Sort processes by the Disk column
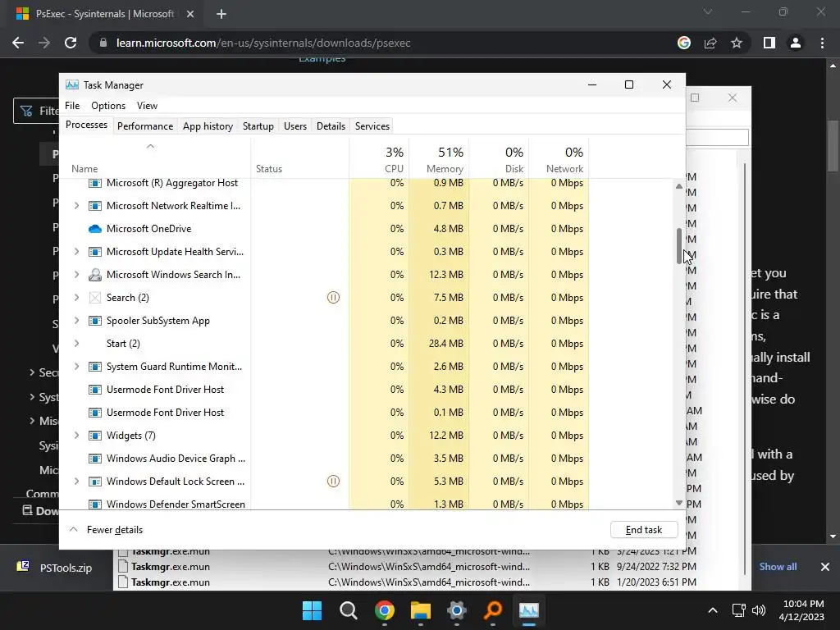The height and width of the screenshot is (630, 840). (500, 159)
